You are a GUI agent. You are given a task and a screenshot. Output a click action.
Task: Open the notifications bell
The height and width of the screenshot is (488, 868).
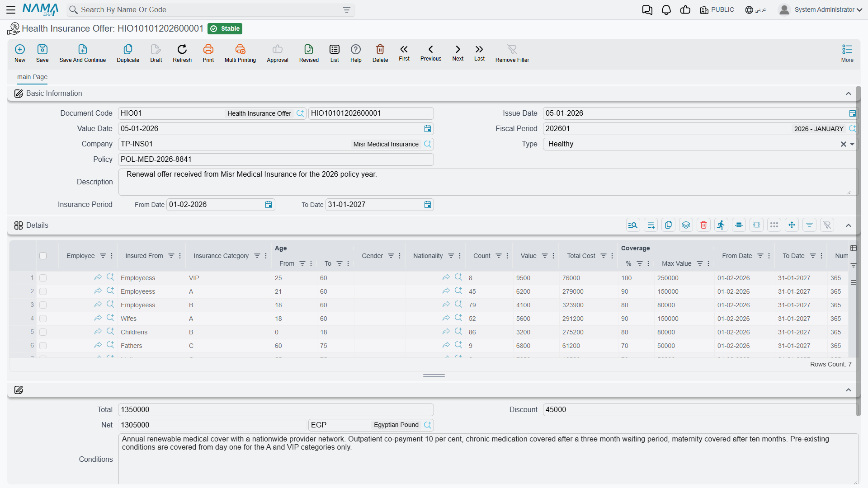click(666, 10)
